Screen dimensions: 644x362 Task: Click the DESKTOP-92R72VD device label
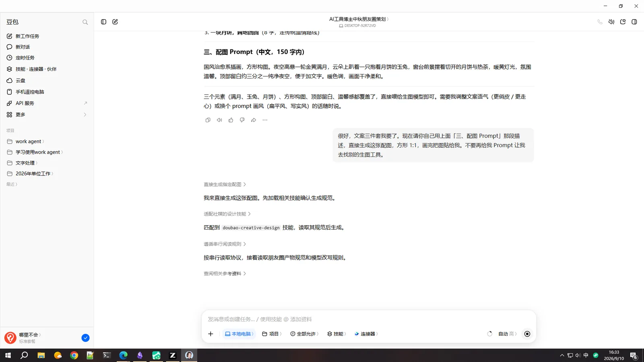click(357, 26)
